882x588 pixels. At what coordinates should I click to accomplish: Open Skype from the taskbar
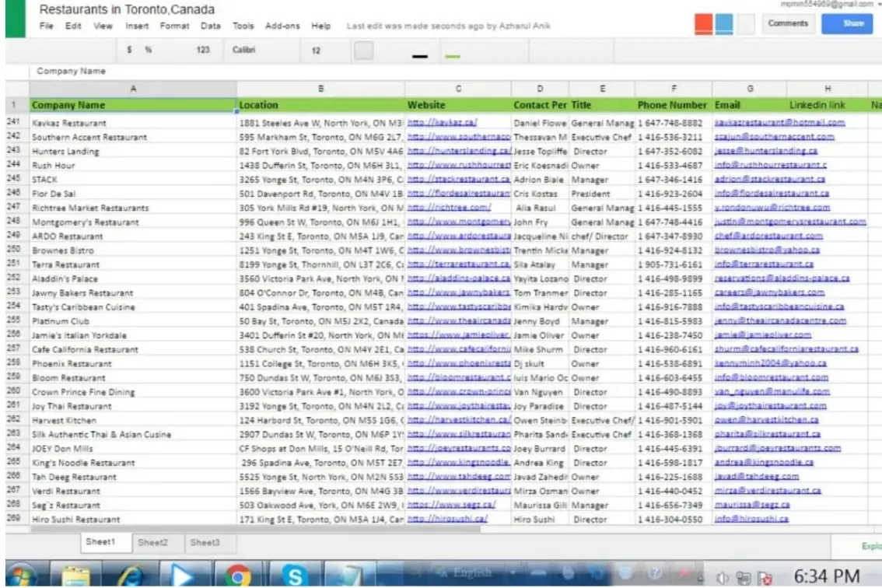[294, 576]
